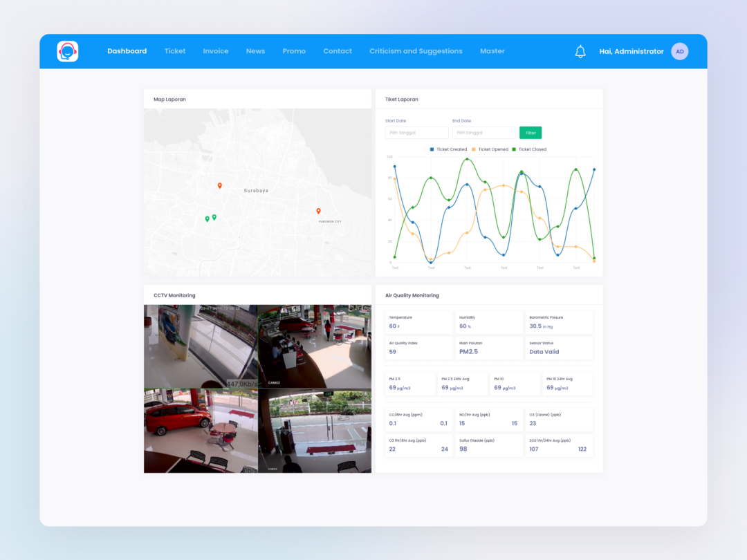Open the notification bell icon
Viewport: 747px width, 560px height.
point(580,51)
